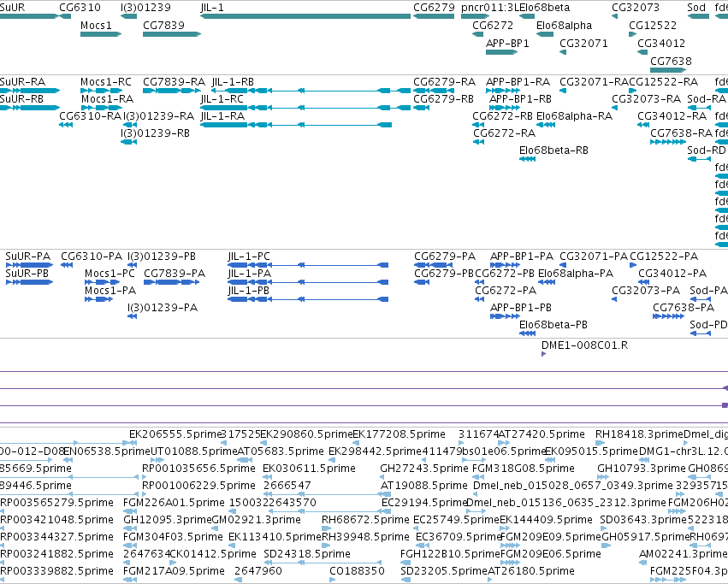Select the CG32073 gene label
The height and width of the screenshot is (584, 728).
click(x=636, y=8)
